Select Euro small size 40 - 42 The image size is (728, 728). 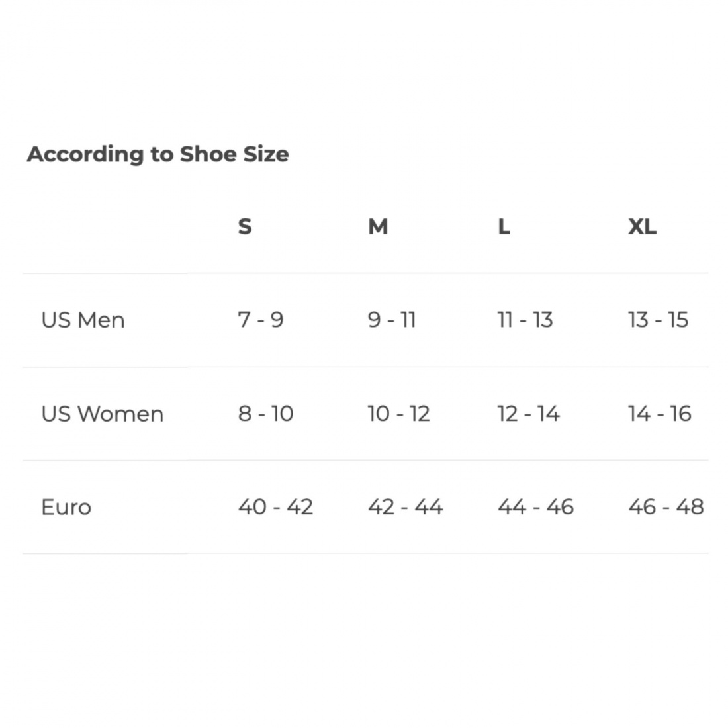(x=275, y=506)
